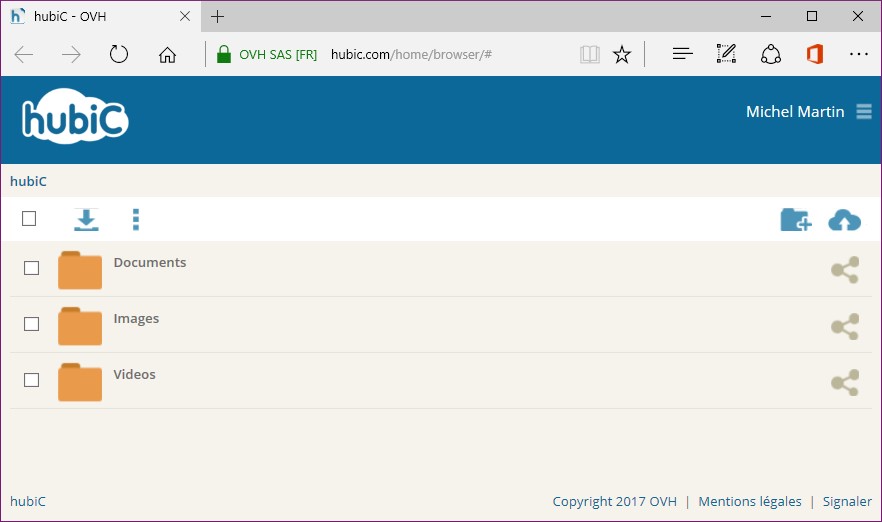Select the hubiC - OVH browser tab

(x=90, y=16)
